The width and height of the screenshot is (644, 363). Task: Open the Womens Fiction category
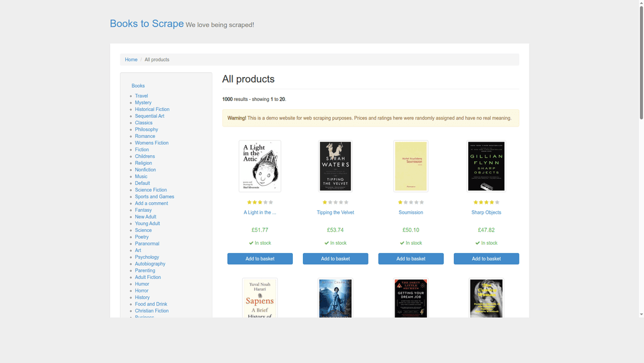pyautogui.click(x=151, y=143)
